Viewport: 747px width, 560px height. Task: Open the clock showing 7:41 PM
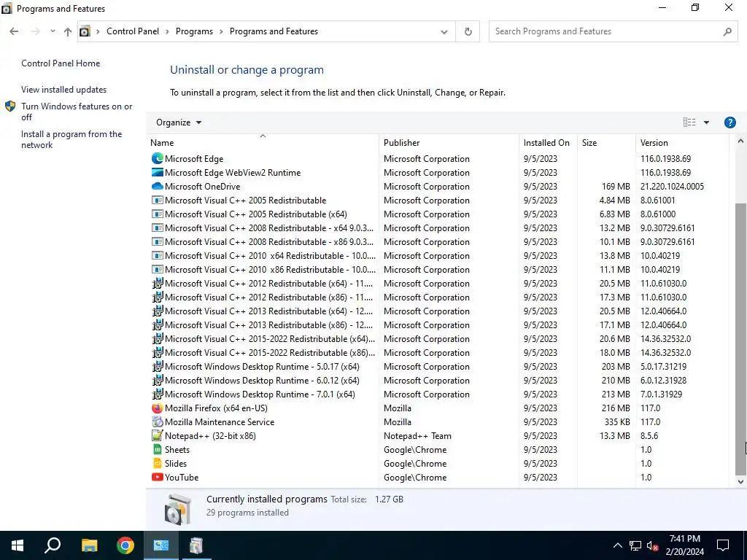pos(684,545)
